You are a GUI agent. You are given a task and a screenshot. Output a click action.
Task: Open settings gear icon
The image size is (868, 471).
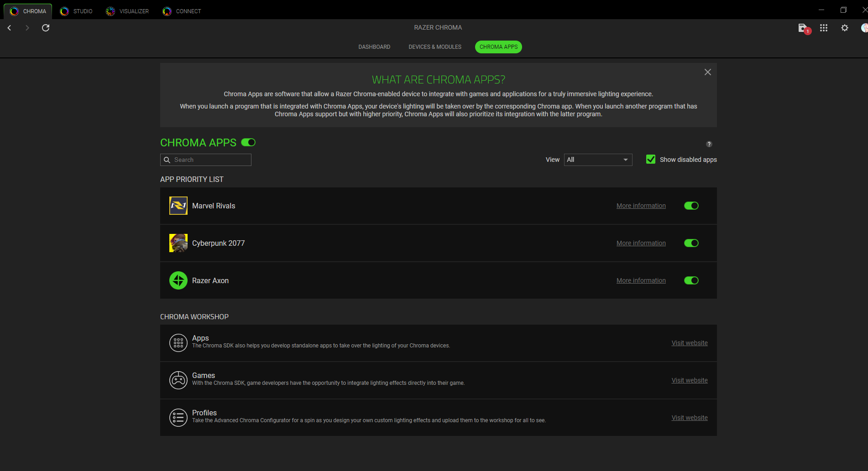[845, 28]
